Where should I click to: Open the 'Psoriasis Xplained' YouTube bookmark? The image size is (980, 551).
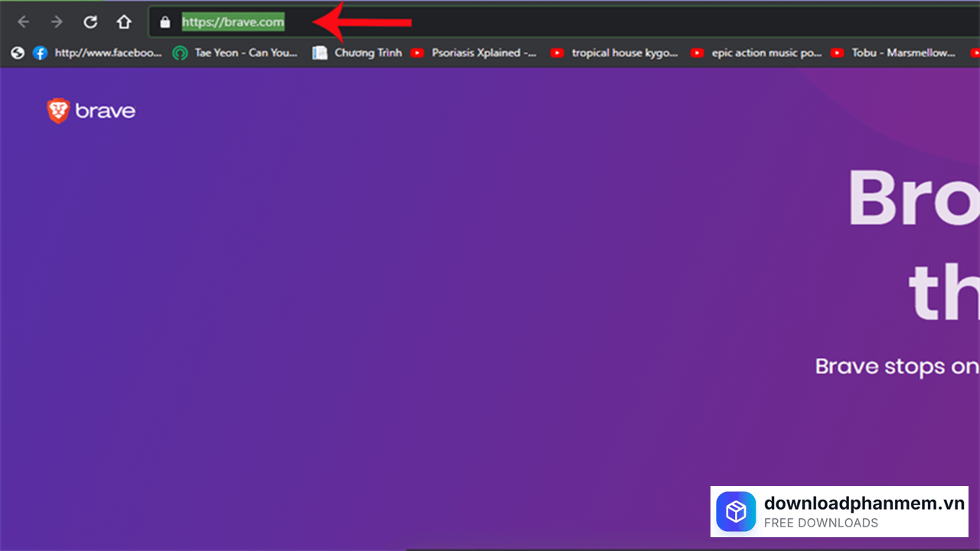tap(475, 53)
